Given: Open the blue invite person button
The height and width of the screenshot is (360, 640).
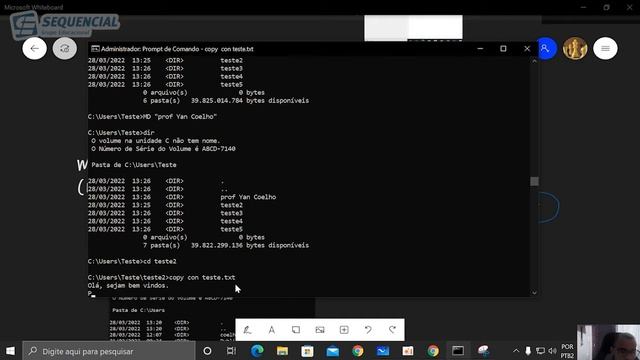Looking at the screenshot, I should [x=546, y=49].
